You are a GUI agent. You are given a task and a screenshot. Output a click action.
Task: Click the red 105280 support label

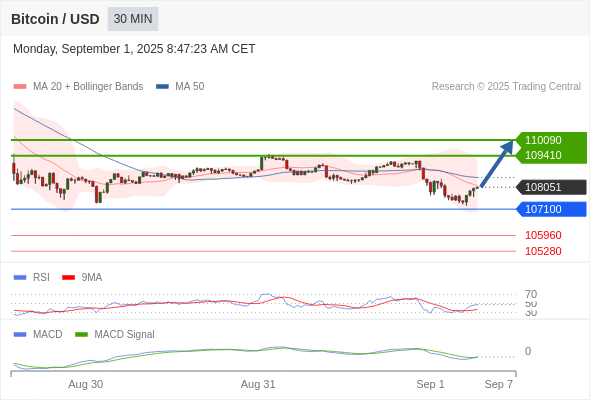543,251
